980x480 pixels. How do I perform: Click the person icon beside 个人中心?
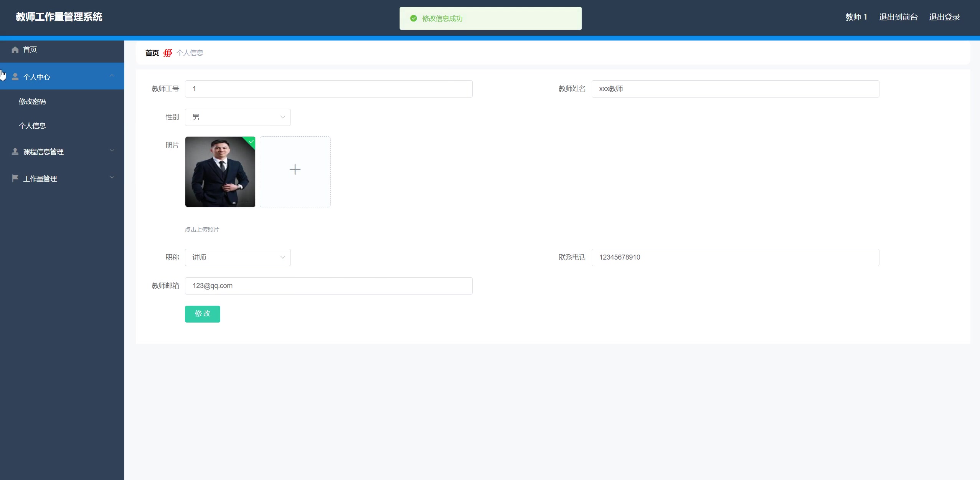point(15,77)
